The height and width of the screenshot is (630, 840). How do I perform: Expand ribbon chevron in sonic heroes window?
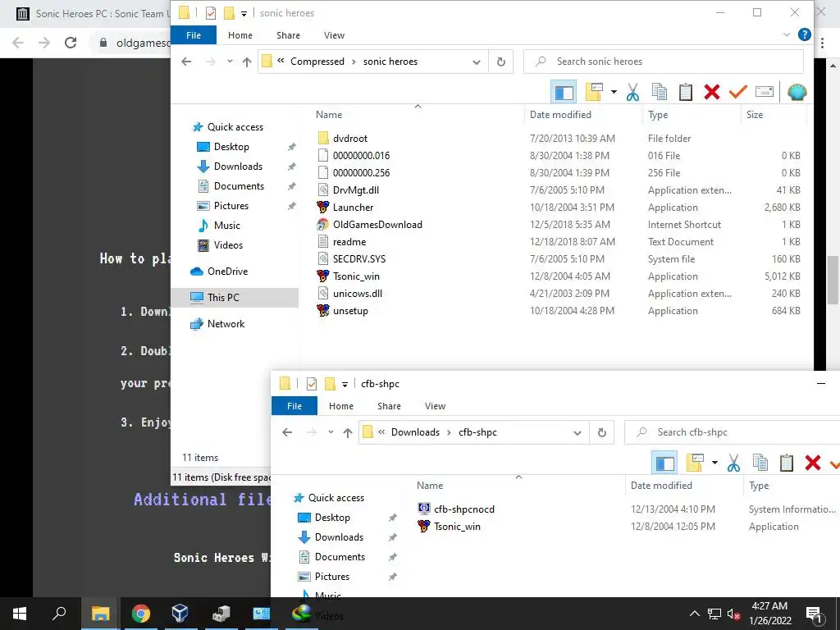click(787, 34)
